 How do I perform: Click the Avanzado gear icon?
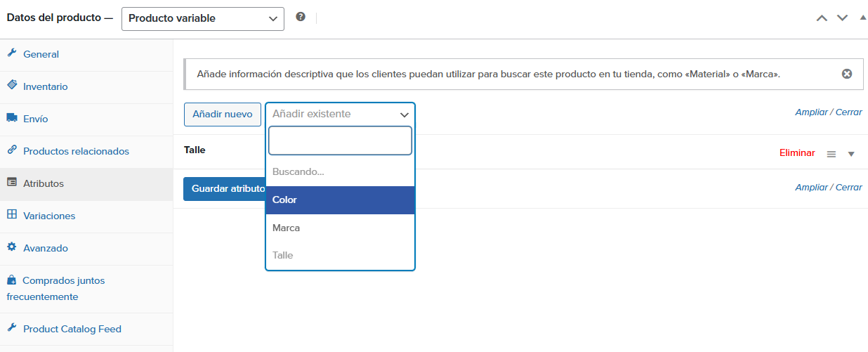(x=11, y=247)
